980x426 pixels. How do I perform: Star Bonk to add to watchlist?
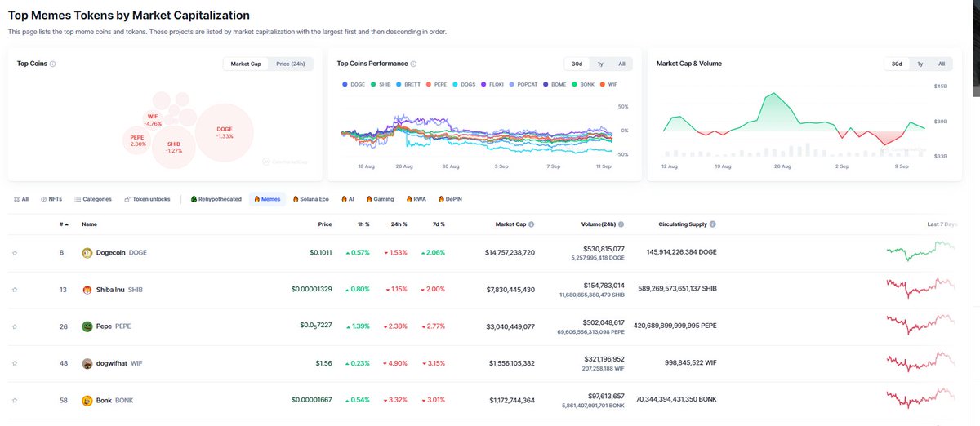[15, 402]
